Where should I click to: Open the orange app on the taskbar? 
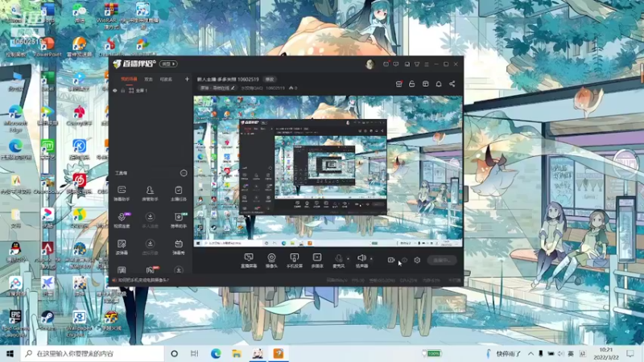coord(279,353)
